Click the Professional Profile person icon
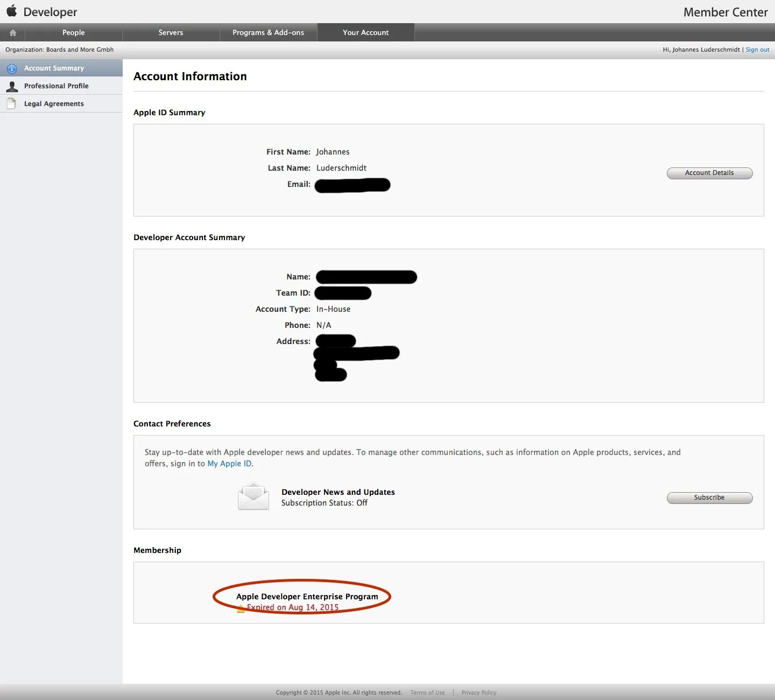Viewport: 775px width, 700px height. tap(12, 86)
